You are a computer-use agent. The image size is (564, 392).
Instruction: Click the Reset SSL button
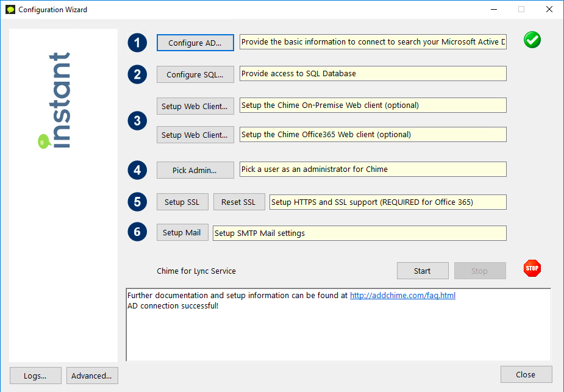tap(239, 202)
